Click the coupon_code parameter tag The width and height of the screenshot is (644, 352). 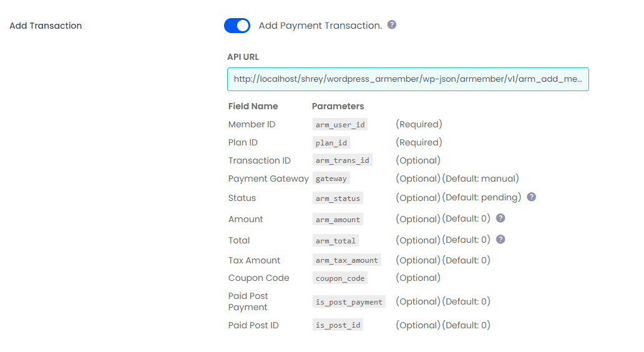click(x=340, y=278)
